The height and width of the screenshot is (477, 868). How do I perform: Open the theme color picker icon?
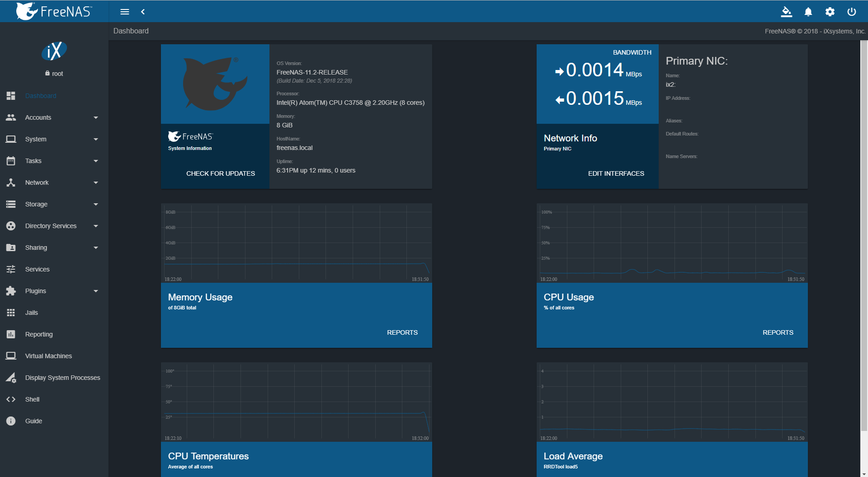(787, 12)
